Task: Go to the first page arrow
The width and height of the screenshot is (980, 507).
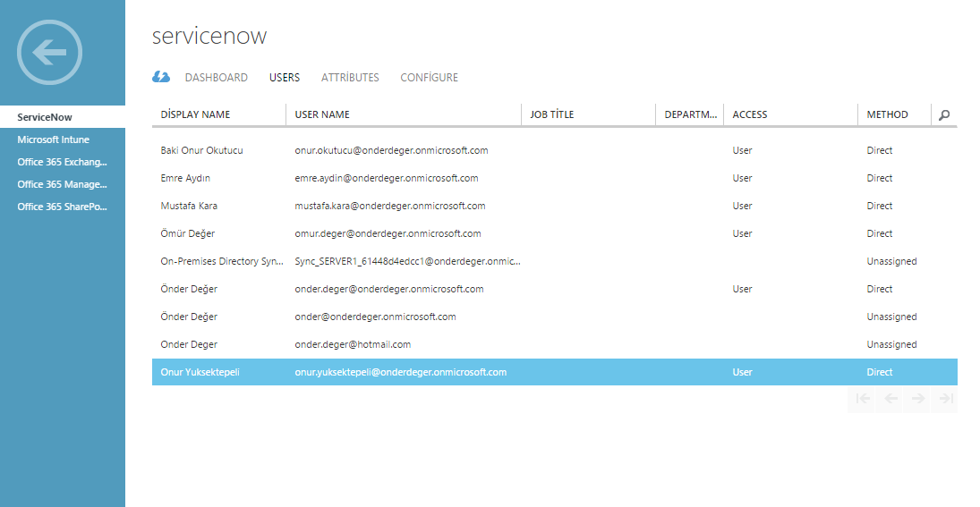Action: (863, 399)
